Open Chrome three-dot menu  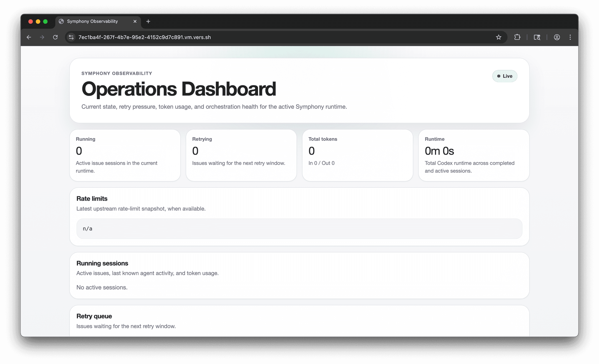(x=570, y=37)
